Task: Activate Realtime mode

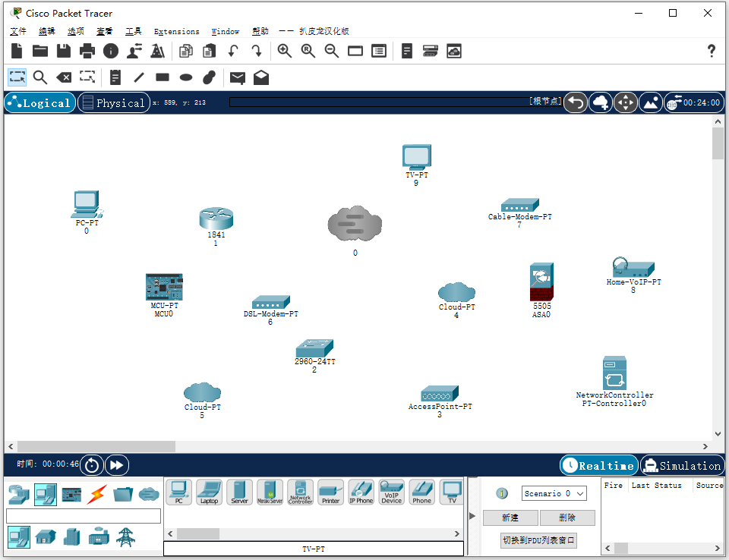Action: click(598, 464)
